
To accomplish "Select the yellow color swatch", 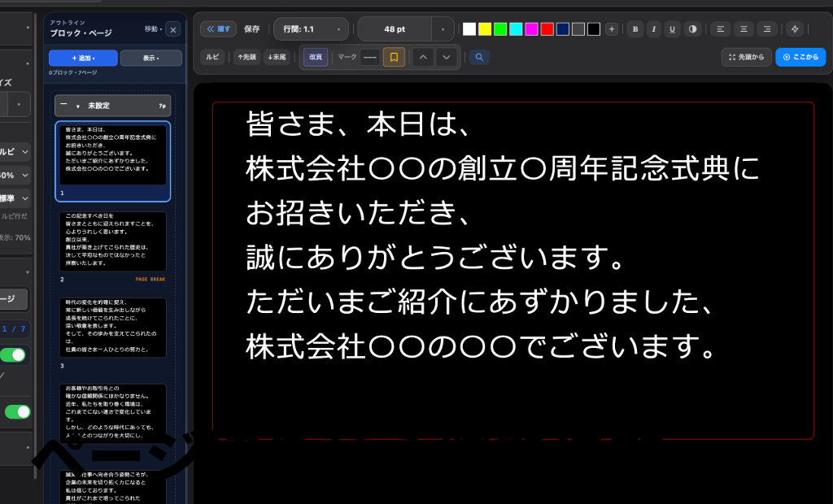I will coord(485,29).
